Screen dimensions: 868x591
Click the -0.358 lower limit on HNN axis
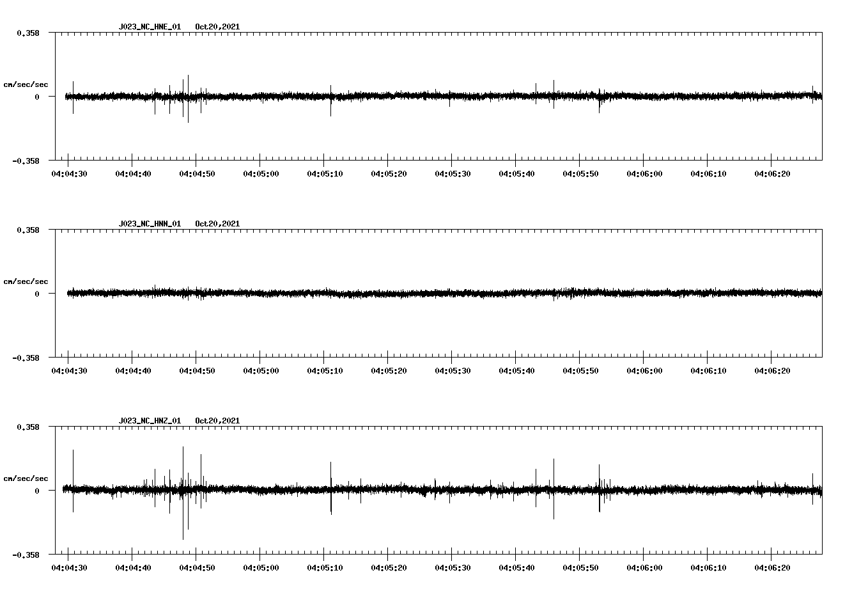point(26,358)
